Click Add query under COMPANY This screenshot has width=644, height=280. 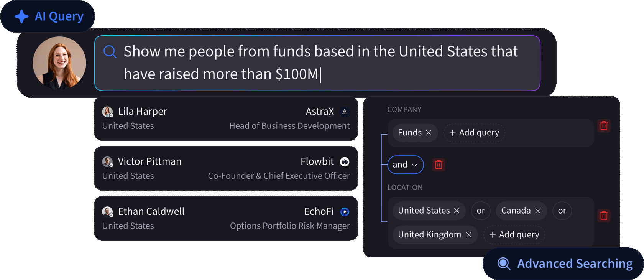click(x=474, y=132)
